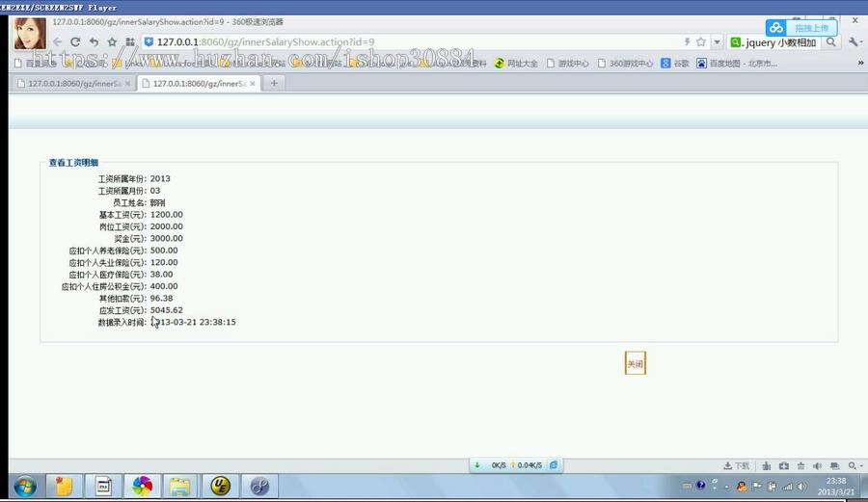Click the pension deduction value 500.00
The image size is (868, 502).
pyautogui.click(x=164, y=251)
